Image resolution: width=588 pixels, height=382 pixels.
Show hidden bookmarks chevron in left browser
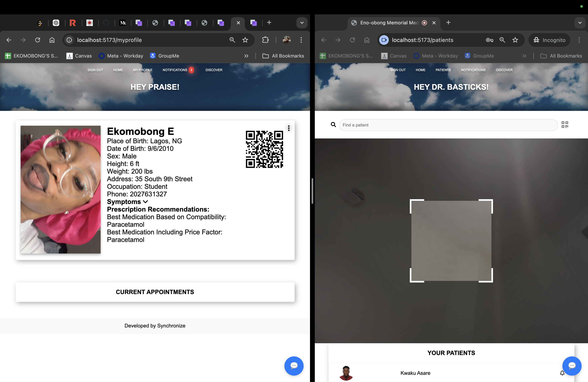[246, 56]
